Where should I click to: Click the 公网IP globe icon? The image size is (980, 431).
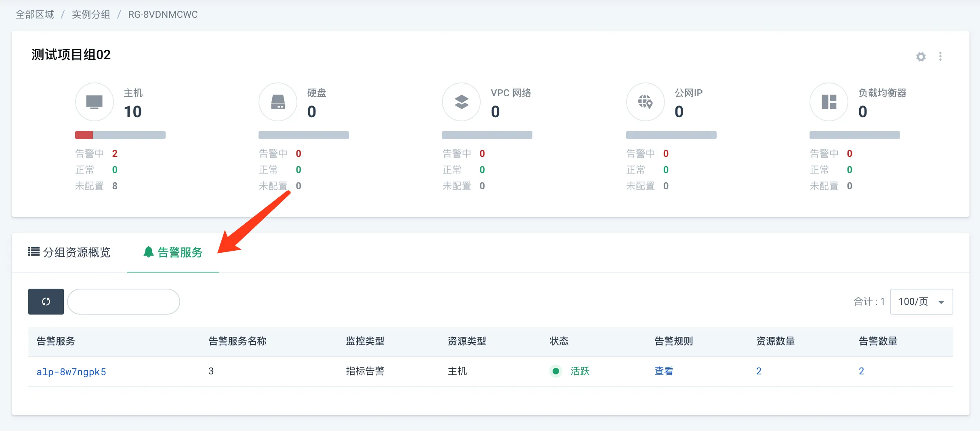645,102
